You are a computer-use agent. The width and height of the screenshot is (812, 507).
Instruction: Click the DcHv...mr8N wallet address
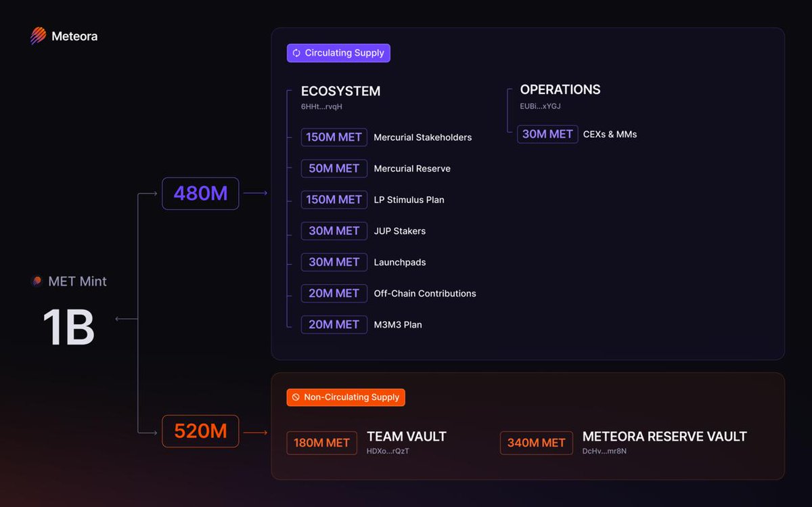pyautogui.click(x=604, y=451)
